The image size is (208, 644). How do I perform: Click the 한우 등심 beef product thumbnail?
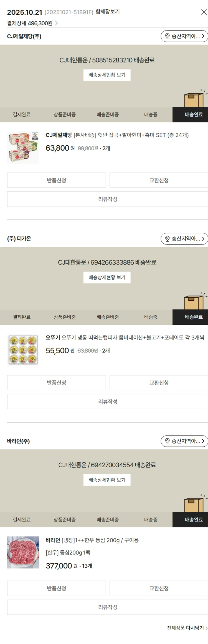23,552
